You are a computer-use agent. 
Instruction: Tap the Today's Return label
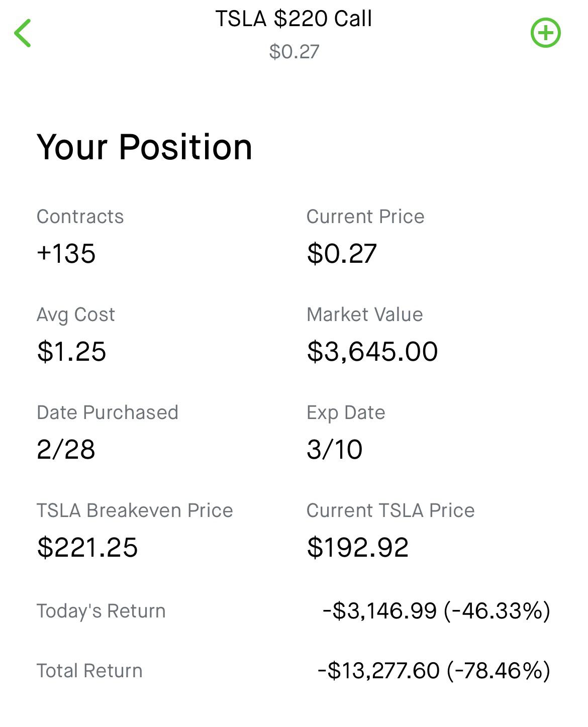(x=101, y=611)
